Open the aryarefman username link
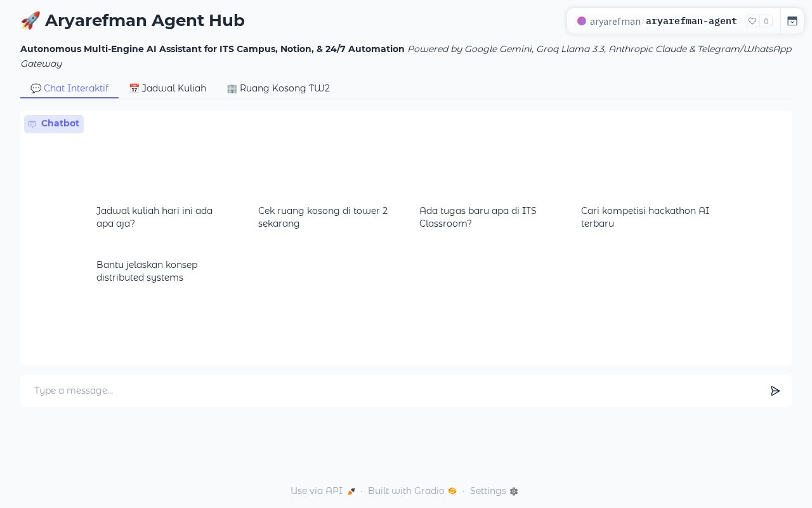The width and height of the screenshot is (812, 508). (x=615, y=21)
